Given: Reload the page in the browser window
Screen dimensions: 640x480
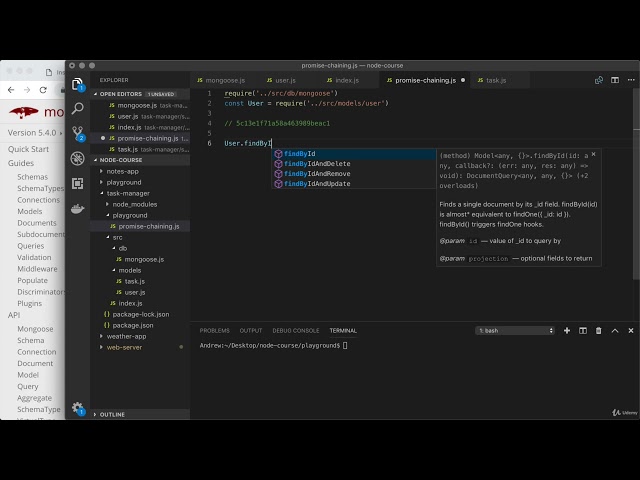Looking at the screenshot, I should (x=43, y=90).
